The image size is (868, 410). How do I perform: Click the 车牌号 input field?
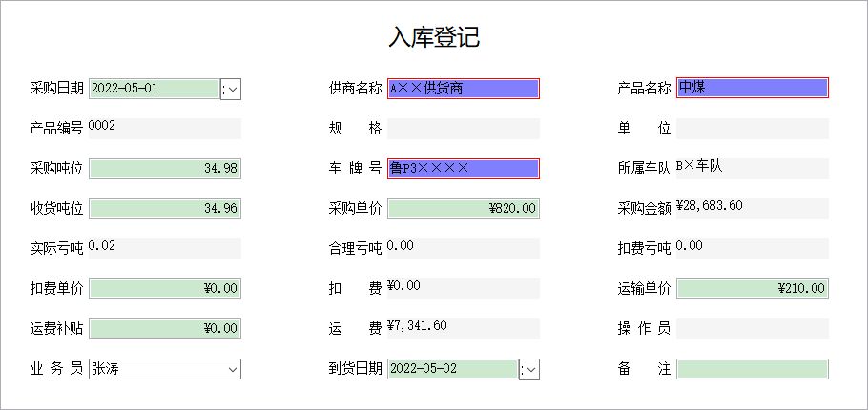click(x=464, y=169)
